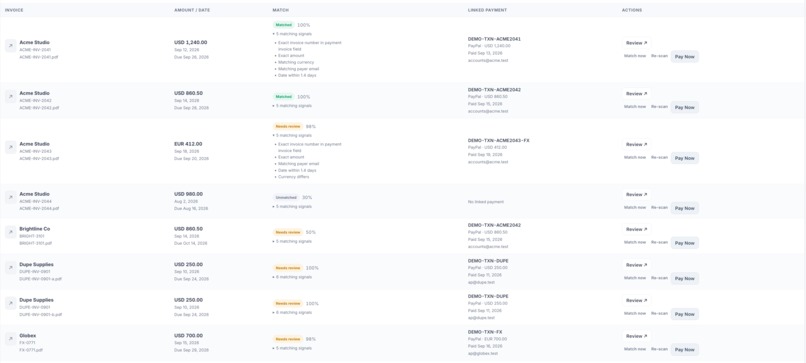806x363 pixels.
Task: Click Review for ACME-INV-2042
Action: 636,94
